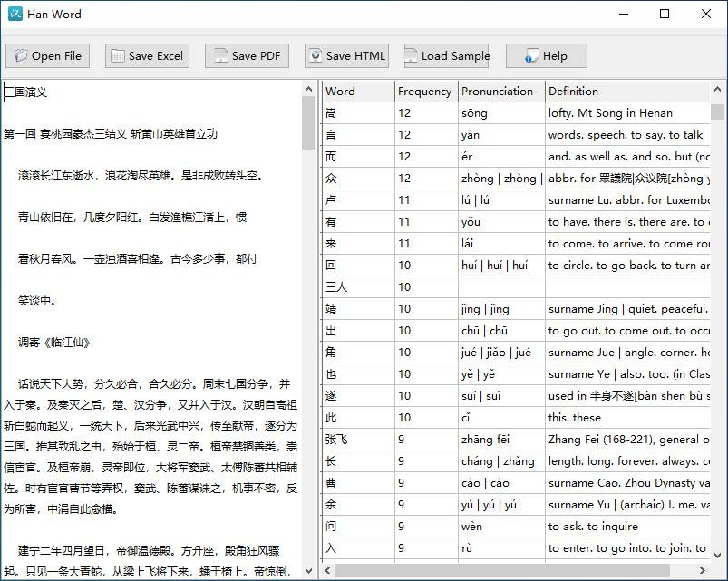Image resolution: width=728 pixels, height=581 pixels.
Task: Open a file with Open File label
Action: click(56, 55)
